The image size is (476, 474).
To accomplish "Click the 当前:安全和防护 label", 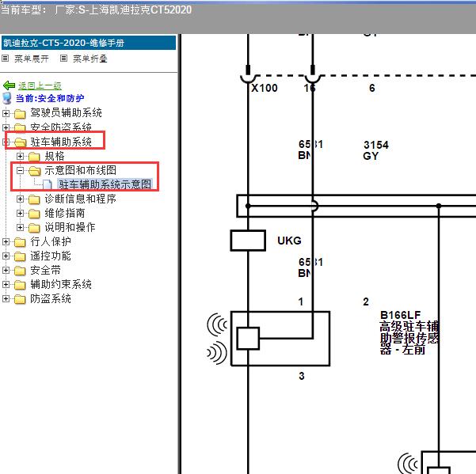I will click(x=50, y=98).
